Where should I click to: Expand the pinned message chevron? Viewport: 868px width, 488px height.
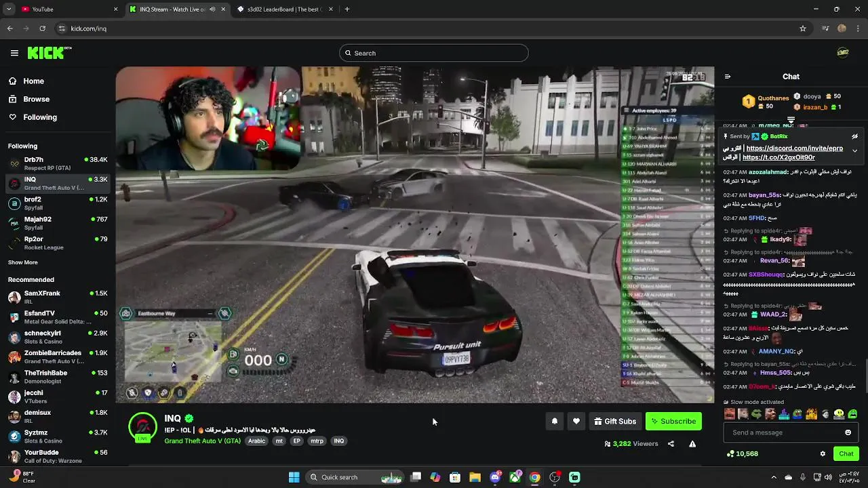tap(854, 150)
